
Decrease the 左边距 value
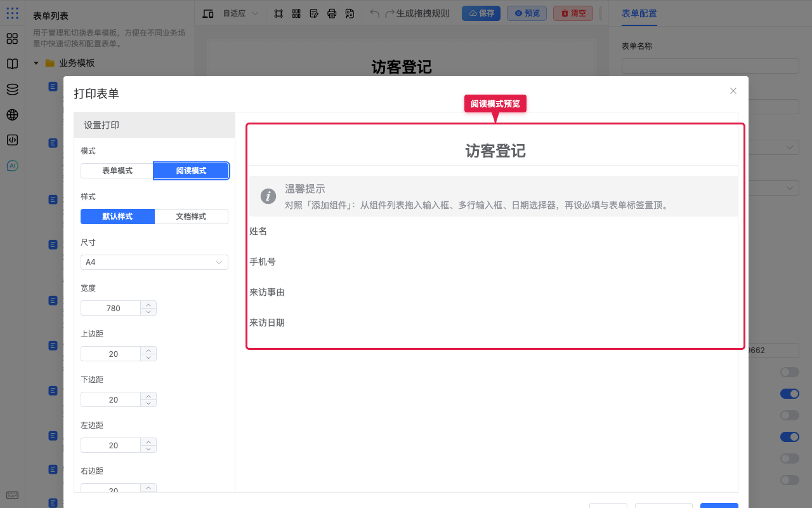[148, 449]
